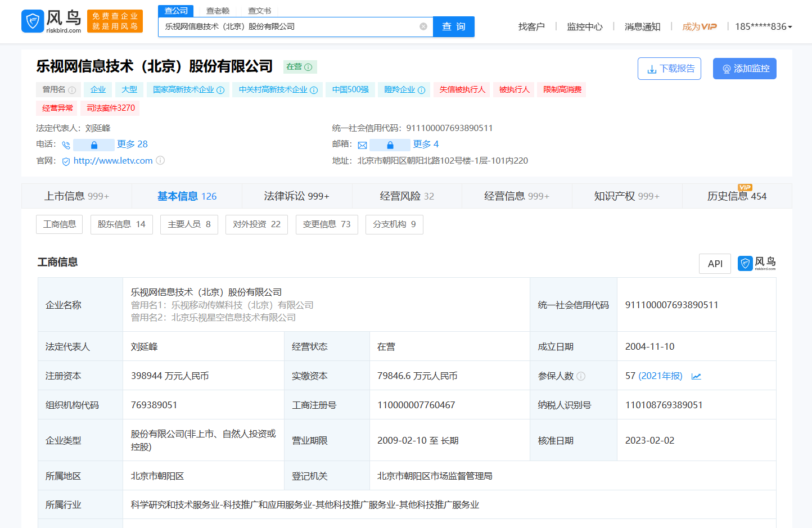Open the 历史信息 454 tab
The image size is (812, 528).
[737, 196]
